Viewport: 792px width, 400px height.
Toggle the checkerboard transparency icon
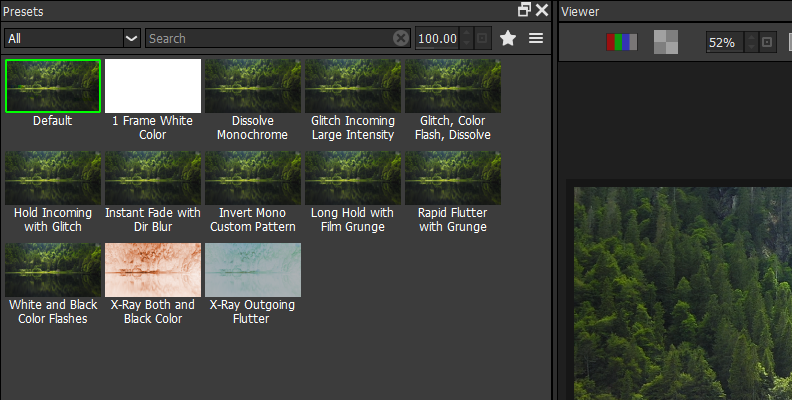point(665,42)
